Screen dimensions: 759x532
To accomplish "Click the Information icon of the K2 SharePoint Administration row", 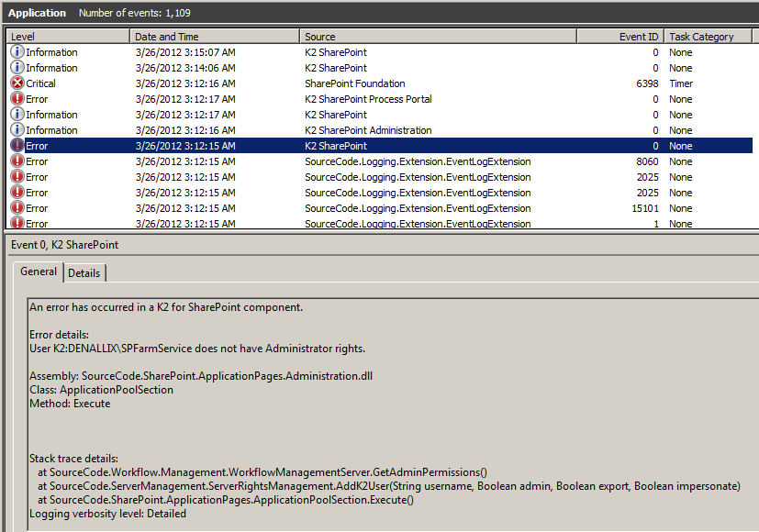I will point(17,129).
